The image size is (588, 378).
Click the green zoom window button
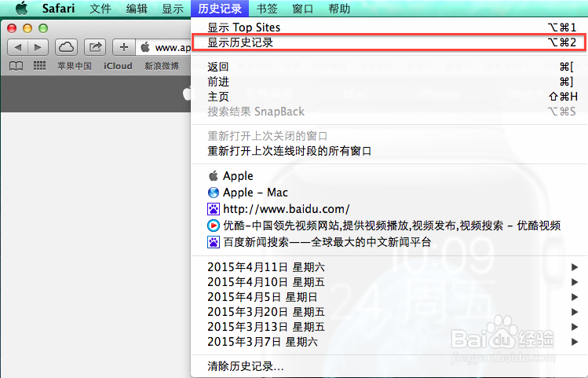tap(43, 28)
